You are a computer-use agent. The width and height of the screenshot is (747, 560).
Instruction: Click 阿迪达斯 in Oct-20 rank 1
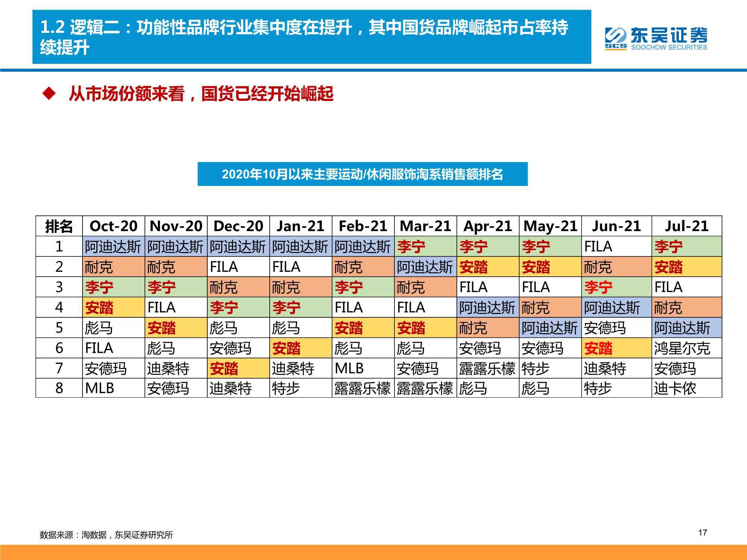(x=114, y=246)
